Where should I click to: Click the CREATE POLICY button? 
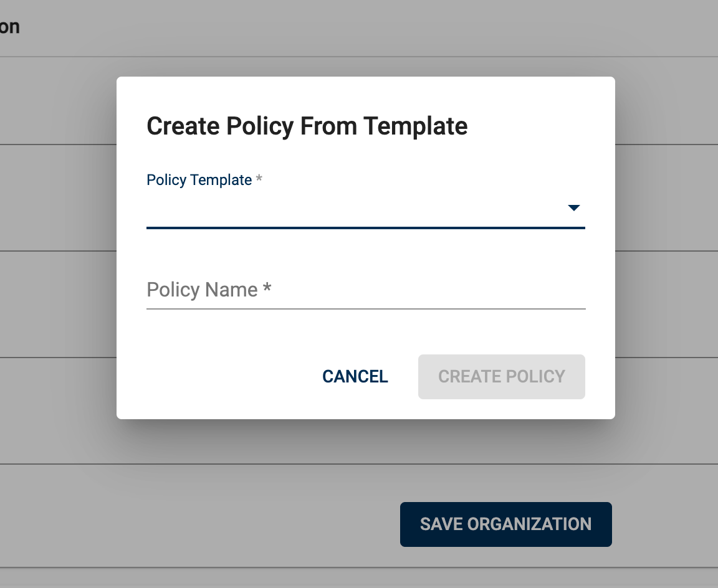pos(501,377)
